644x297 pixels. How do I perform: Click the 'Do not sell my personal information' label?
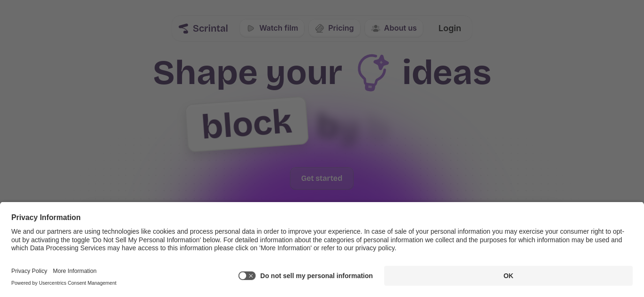coord(316,276)
